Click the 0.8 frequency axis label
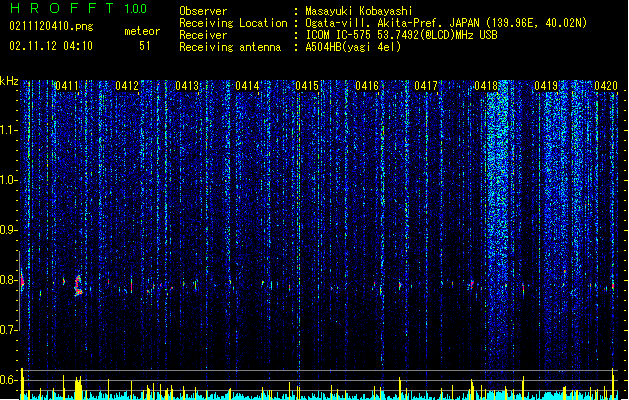The height and width of the screenshot is (400, 629). pos(8,280)
